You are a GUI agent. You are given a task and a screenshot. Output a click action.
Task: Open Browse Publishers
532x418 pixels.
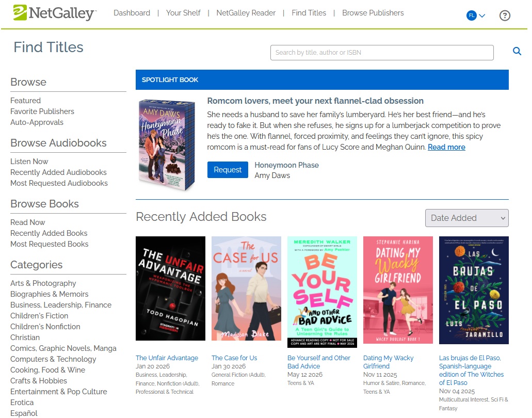[373, 13]
